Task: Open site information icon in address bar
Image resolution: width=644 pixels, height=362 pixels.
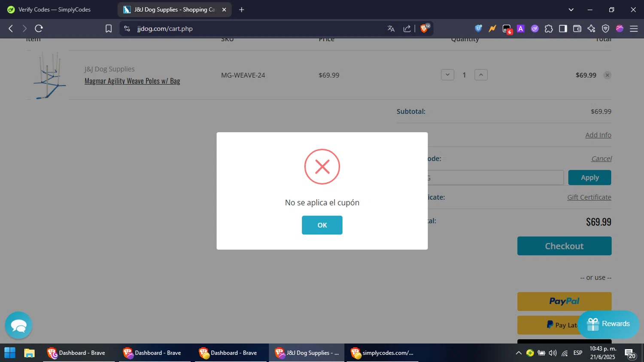Action: (127, 28)
